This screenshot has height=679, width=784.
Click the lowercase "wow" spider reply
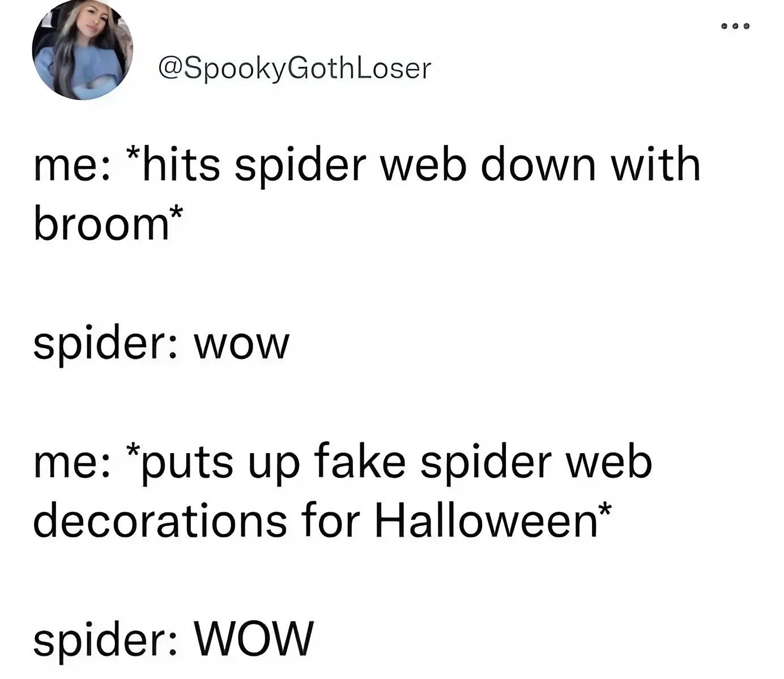242,344
